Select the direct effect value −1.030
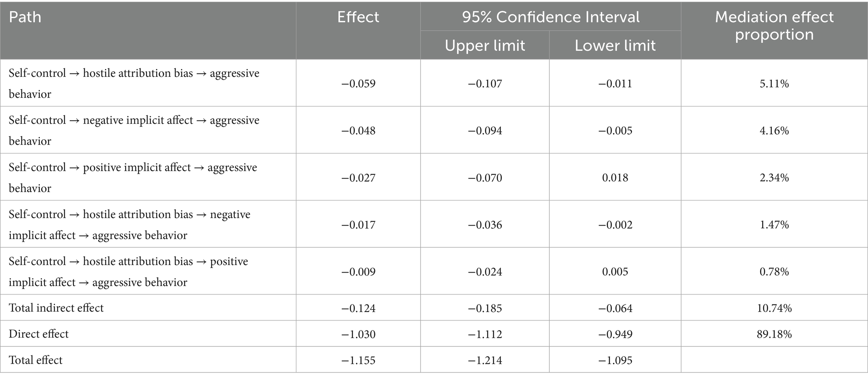This screenshot has width=868, height=380. click(x=358, y=334)
